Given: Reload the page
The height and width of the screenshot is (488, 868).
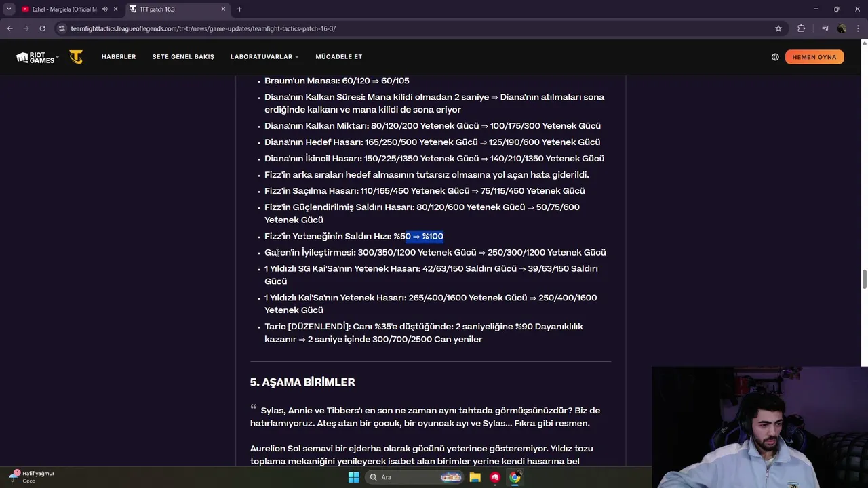Looking at the screenshot, I should [x=42, y=28].
